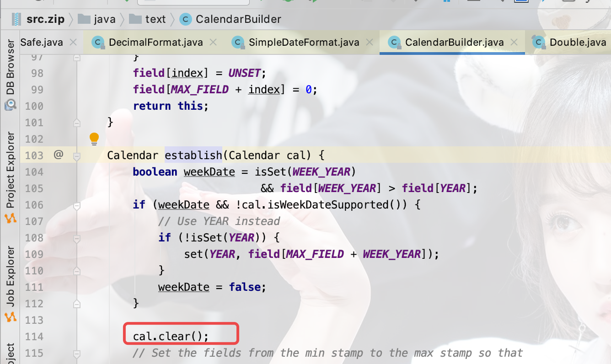Click the boolean keyword on line 104
The width and height of the screenshot is (611, 364).
pyautogui.click(x=155, y=172)
